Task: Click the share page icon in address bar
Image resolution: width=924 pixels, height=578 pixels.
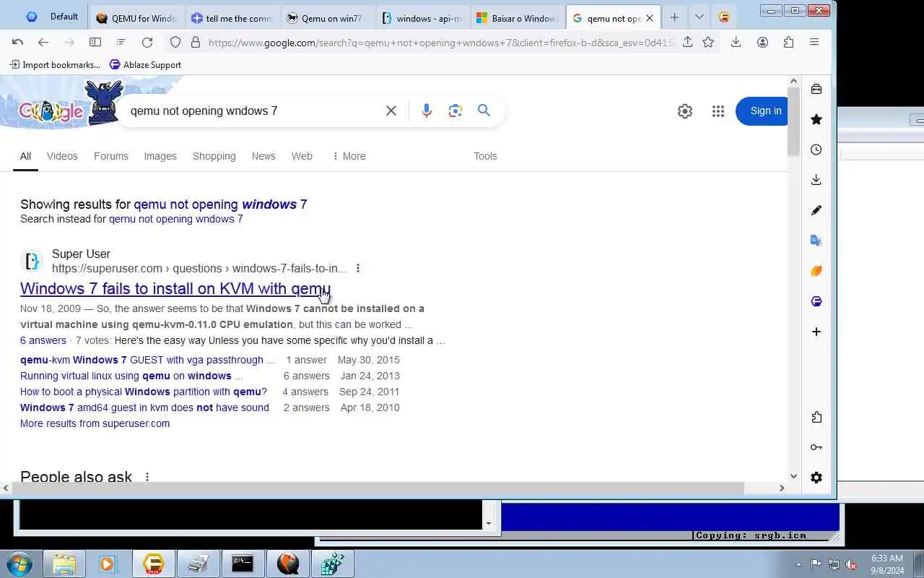Action: 687,43
